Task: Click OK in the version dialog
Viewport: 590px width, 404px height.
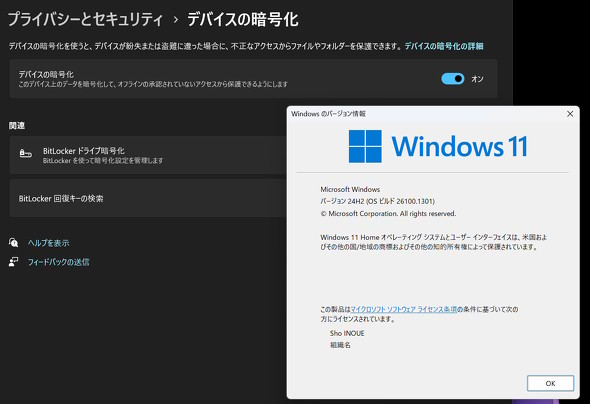Action: coord(550,383)
